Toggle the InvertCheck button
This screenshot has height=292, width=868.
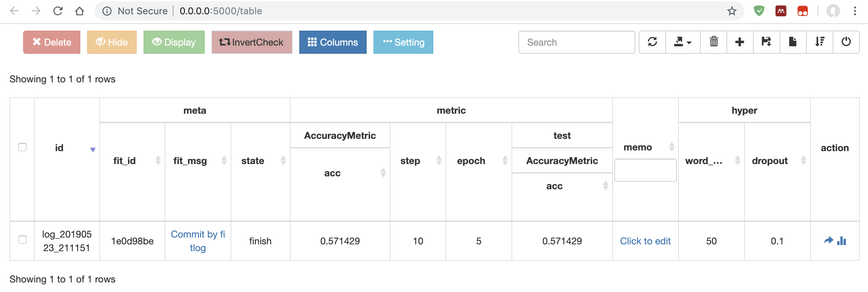coord(252,42)
